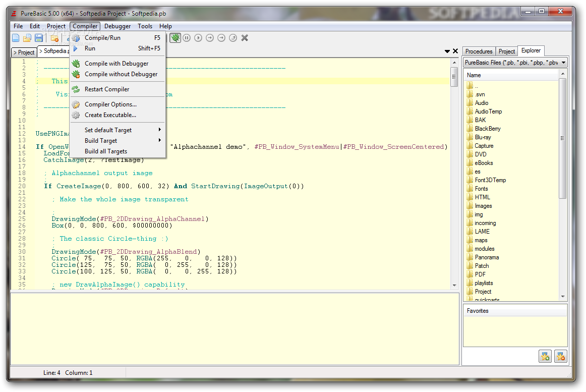Image resolution: width=586 pixels, height=392 pixels.
Task: Choose Build all Targets menu entry
Action: [118, 151]
